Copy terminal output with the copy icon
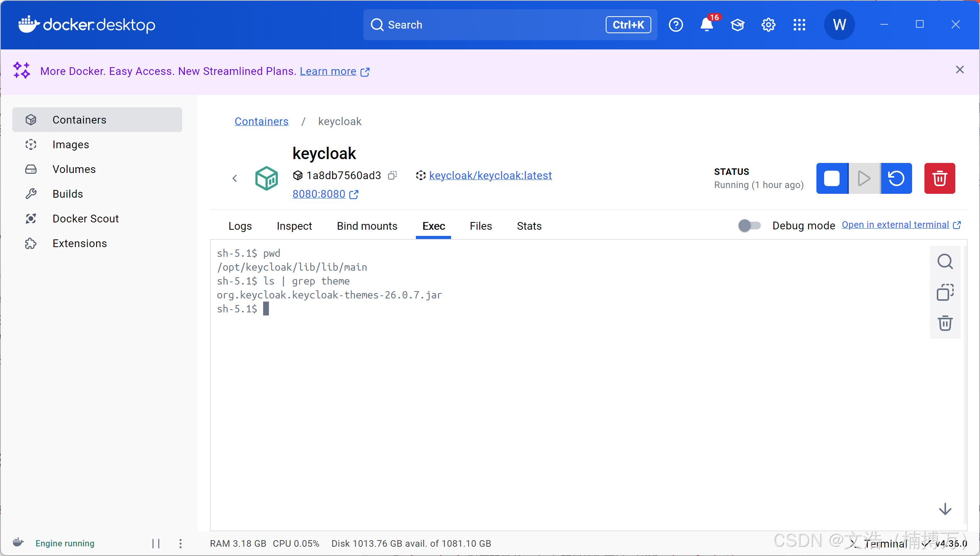 (x=945, y=292)
